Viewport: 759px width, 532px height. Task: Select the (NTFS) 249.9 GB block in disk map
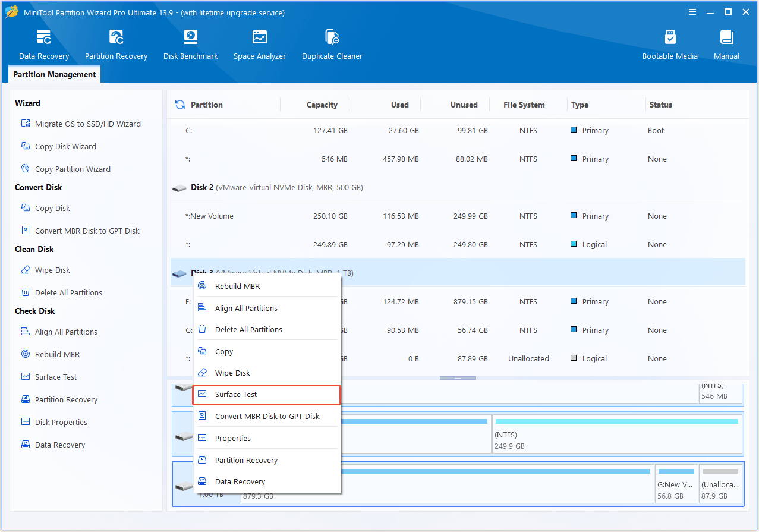[x=617, y=434]
